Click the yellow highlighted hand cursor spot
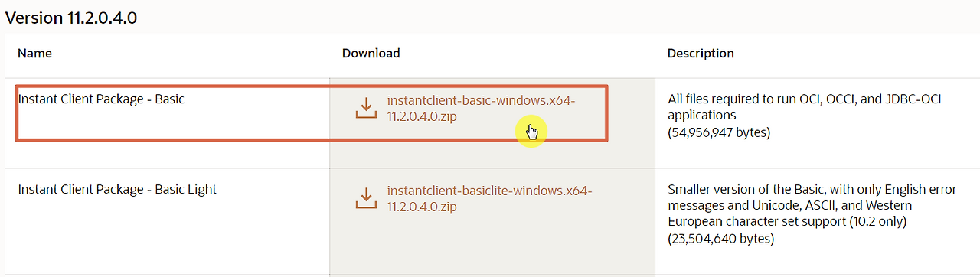This screenshot has width=980, height=277. (531, 132)
